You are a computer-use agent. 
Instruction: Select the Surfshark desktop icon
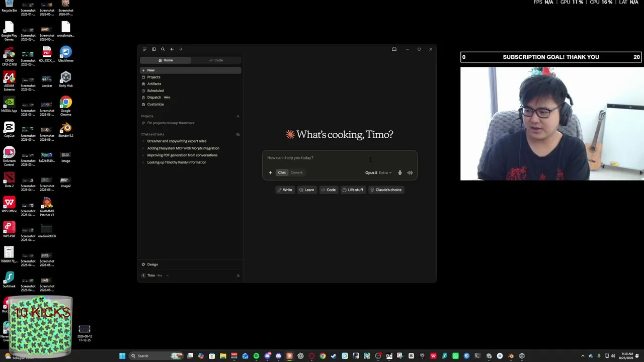tap(9, 281)
